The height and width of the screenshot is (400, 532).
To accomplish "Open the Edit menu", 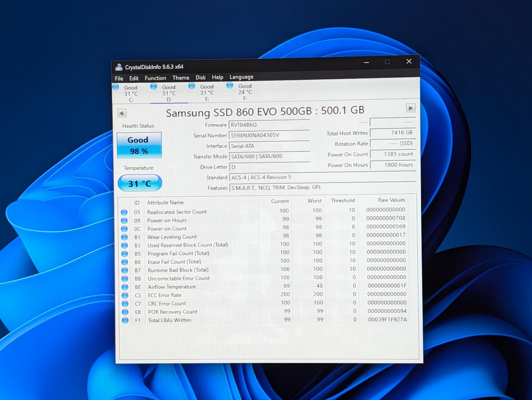I will click(x=133, y=78).
